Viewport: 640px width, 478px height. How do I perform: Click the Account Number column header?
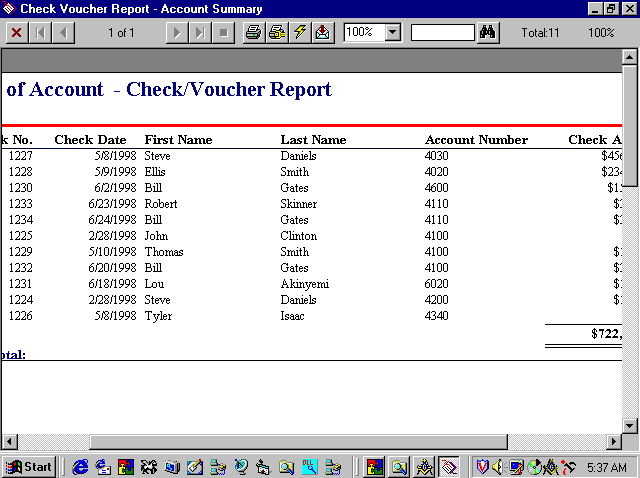point(476,140)
